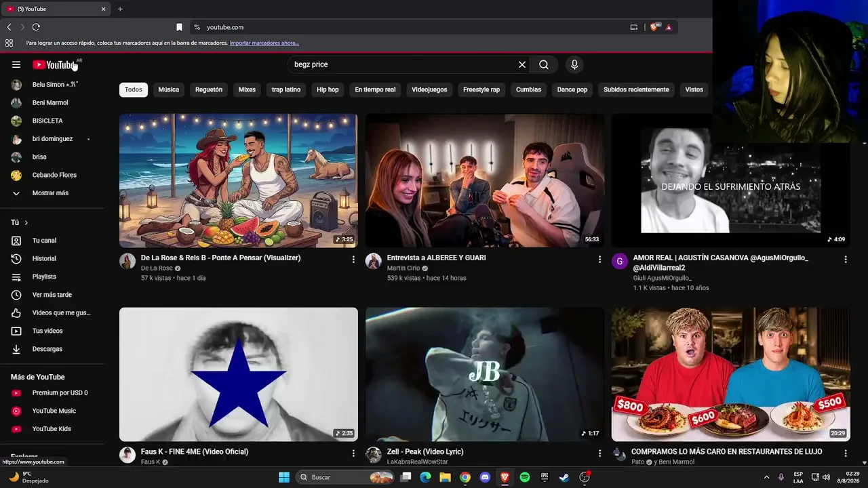
Task: Open YouTube Music from the sidebar
Action: [x=53, y=411]
